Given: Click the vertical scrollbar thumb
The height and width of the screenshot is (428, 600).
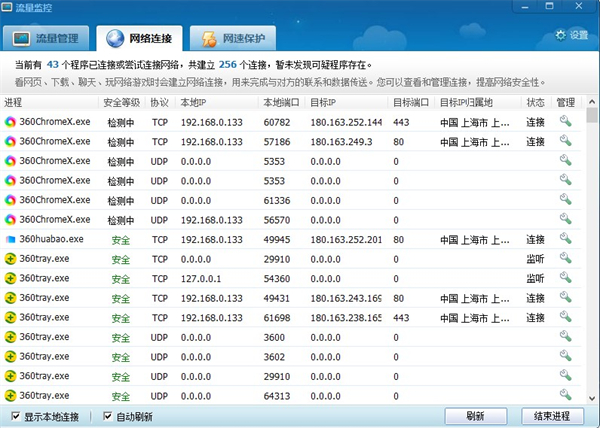Looking at the screenshot, I should click(592, 115).
